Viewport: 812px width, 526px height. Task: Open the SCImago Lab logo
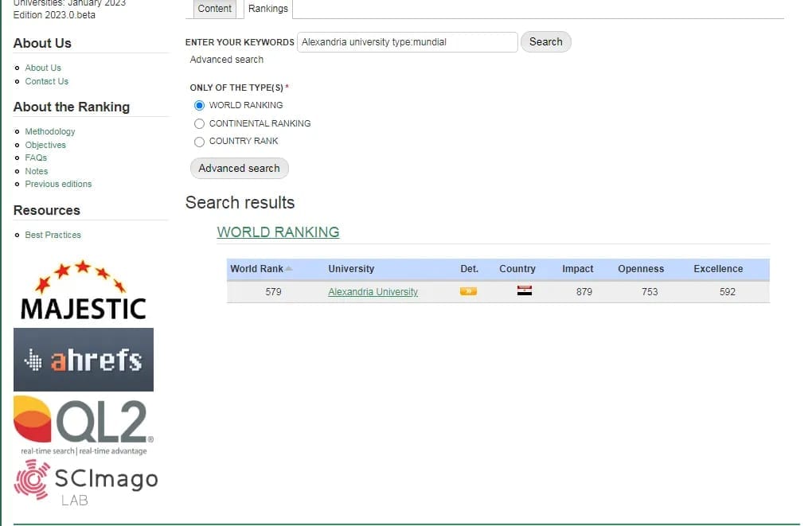point(86,483)
